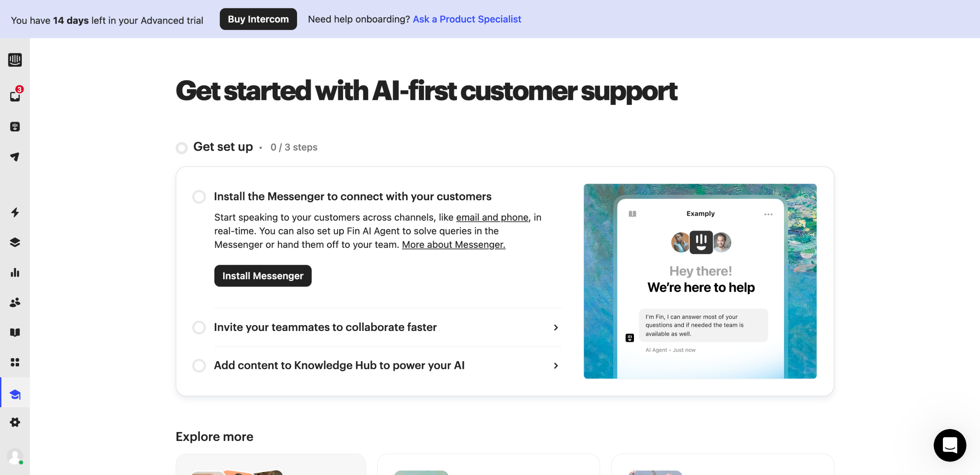This screenshot has width=980, height=475.
Task: Open the Settings gear icon
Action: coord(15,422)
